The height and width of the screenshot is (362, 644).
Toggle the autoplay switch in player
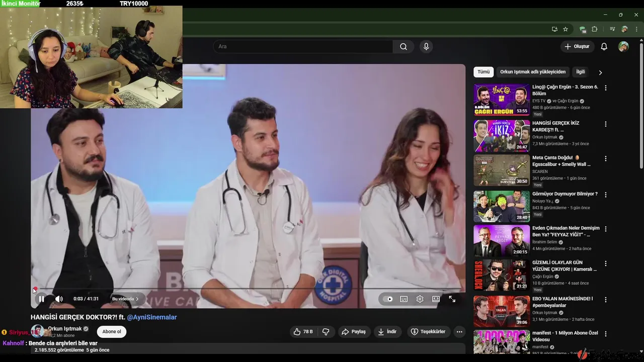click(387, 299)
